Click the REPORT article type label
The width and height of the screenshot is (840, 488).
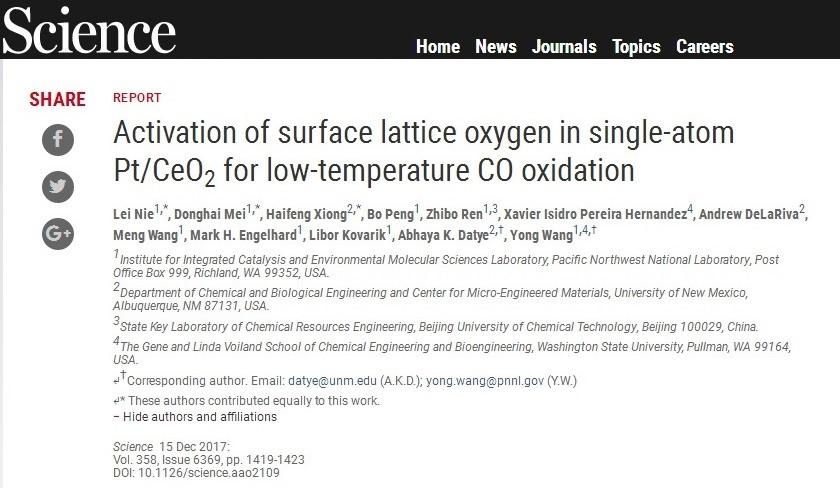click(137, 98)
